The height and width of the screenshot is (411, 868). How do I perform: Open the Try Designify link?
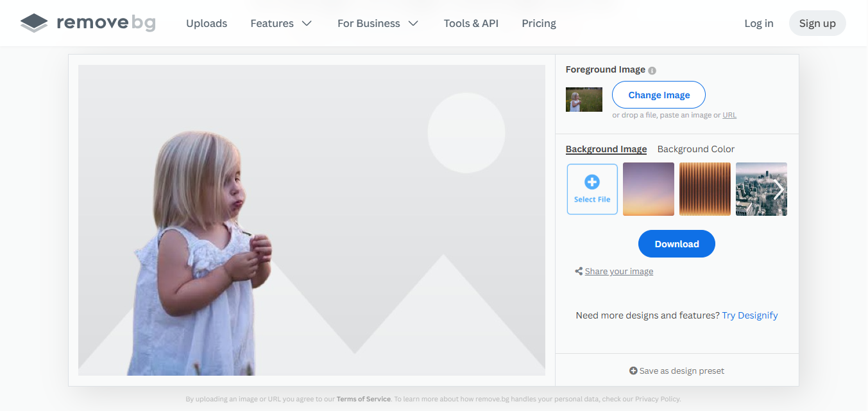pyautogui.click(x=750, y=315)
